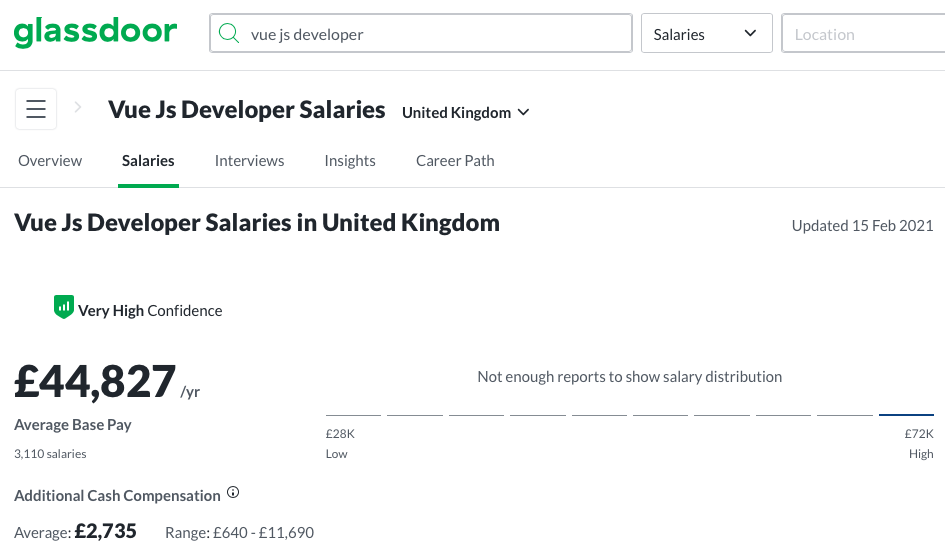Click the Vue Js Developer Salaries in United Kingdom heading
The height and width of the screenshot is (547, 945).
pos(257,223)
